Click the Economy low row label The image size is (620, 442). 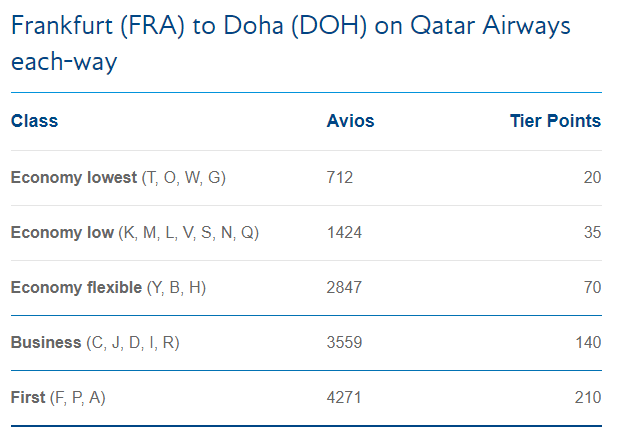click(x=62, y=233)
